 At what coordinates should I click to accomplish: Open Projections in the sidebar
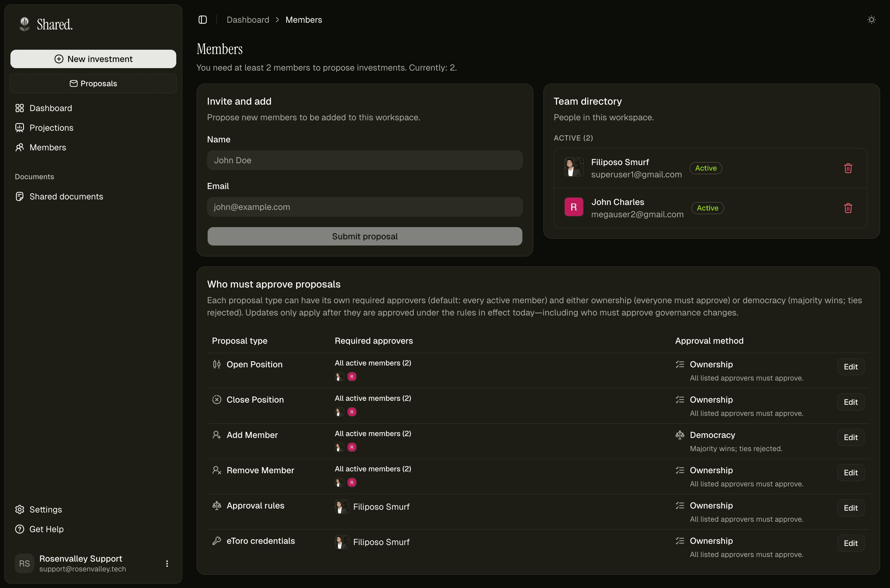click(51, 128)
